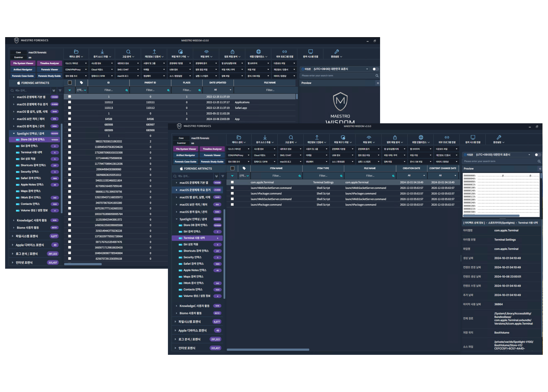
Task: Select Store DB 검색 인덱스 in back window sidebar
Action: point(34,140)
